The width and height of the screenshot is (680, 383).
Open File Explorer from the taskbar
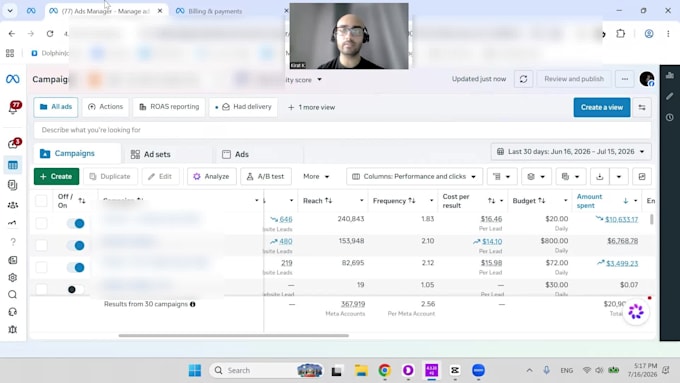361,370
